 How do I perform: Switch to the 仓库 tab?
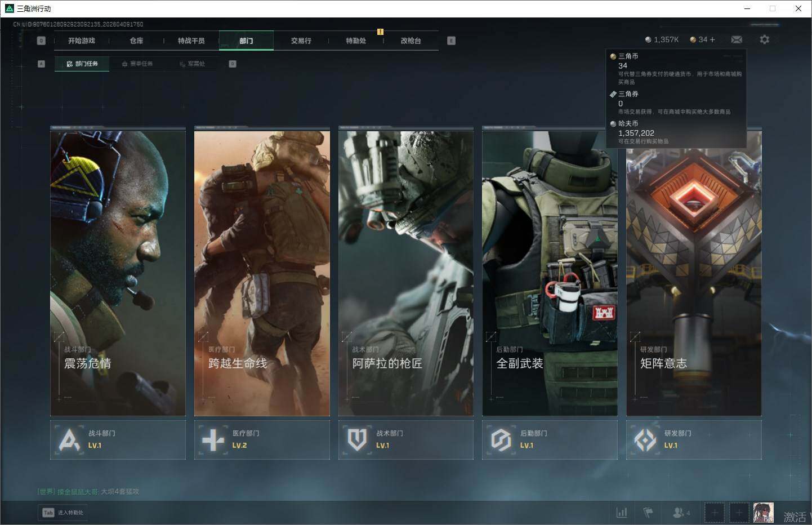136,41
